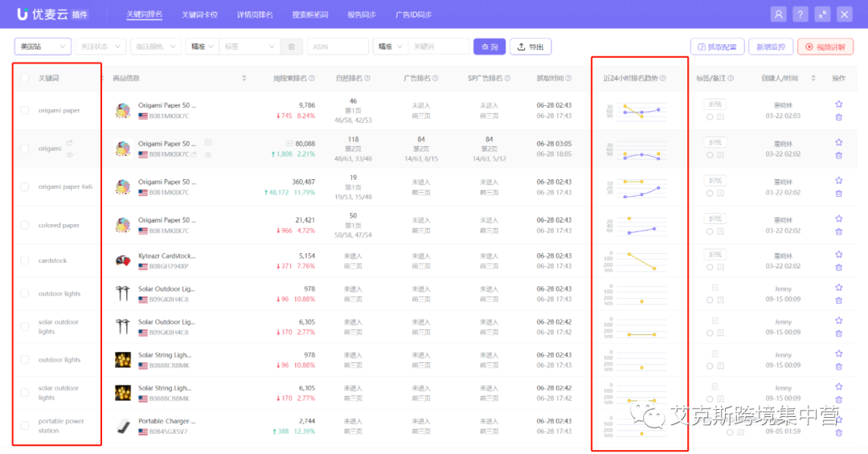The width and height of the screenshot is (868, 454).
Task: Check the colored paper checkbox
Action: click(24, 225)
